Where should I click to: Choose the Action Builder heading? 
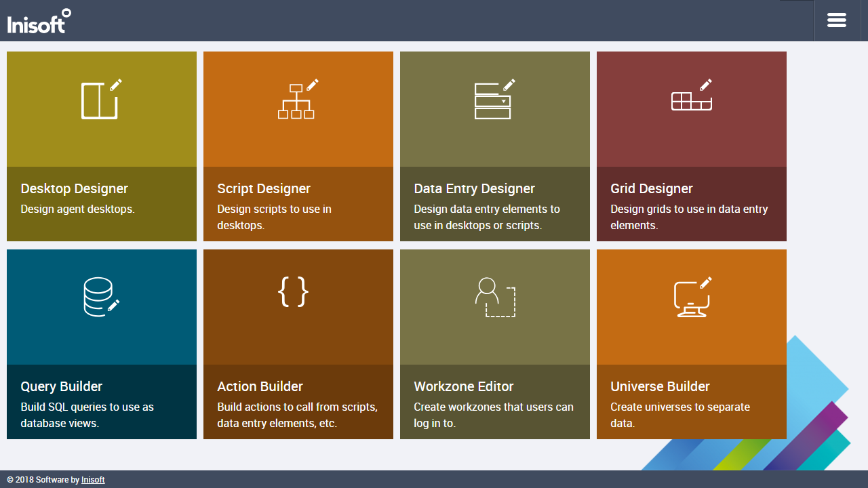pyautogui.click(x=260, y=386)
